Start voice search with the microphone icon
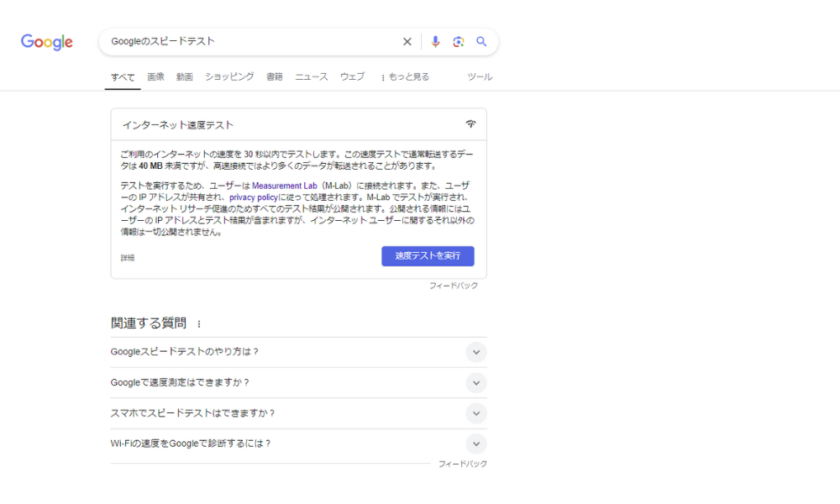This screenshot has height=504, width=840. pyautogui.click(x=435, y=42)
